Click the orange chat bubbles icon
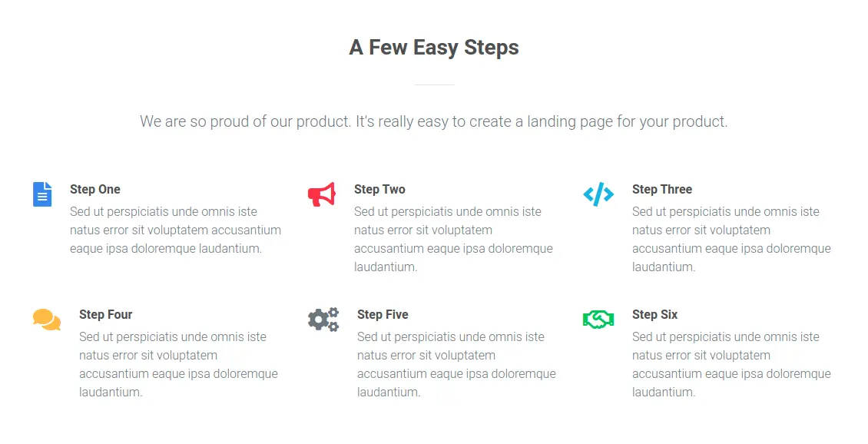868x444 pixels. pos(47,320)
